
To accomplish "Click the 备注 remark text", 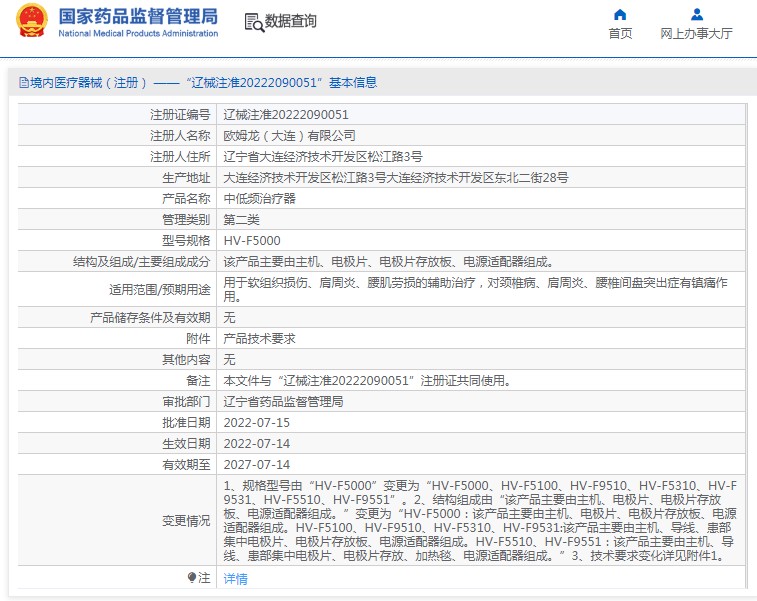I will click(x=367, y=380).
